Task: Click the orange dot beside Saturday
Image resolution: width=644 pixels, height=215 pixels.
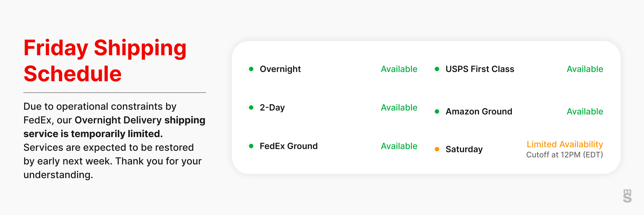Action: pyautogui.click(x=437, y=149)
